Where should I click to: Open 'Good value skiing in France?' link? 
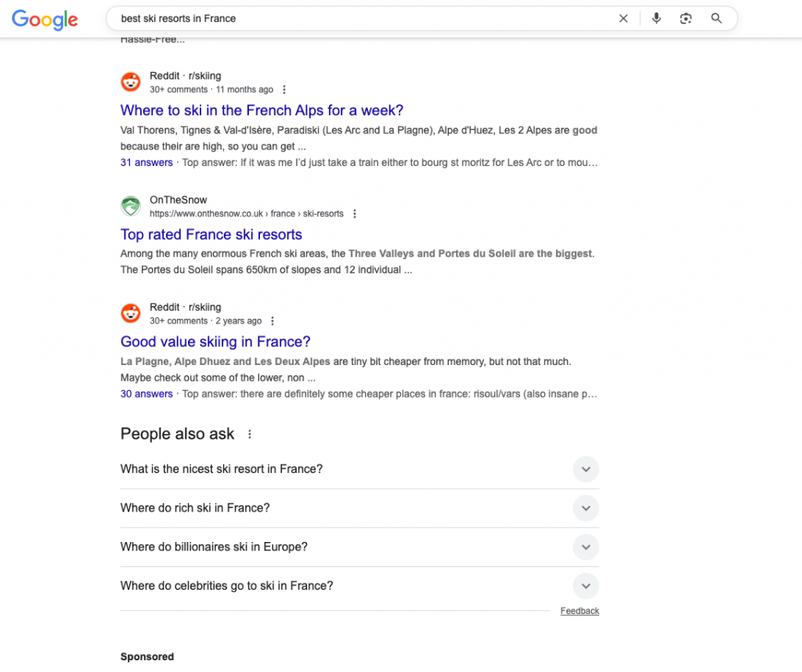215,341
